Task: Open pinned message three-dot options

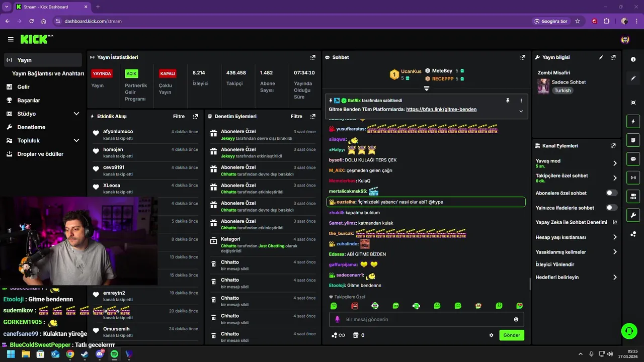Action: (521, 101)
